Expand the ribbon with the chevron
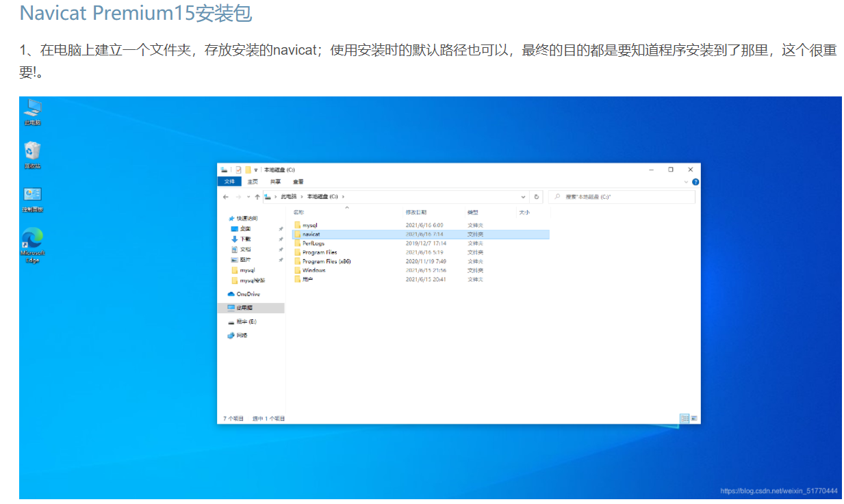Image resolution: width=844 pixels, height=504 pixels. tap(687, 182)
